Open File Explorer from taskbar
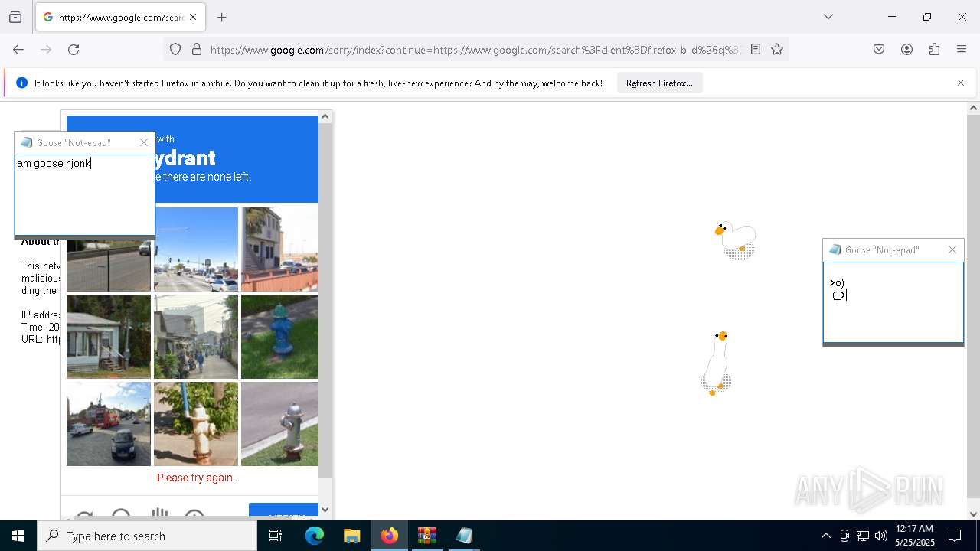980x551 pixels. pyautogui.click(x=351, y=536)
